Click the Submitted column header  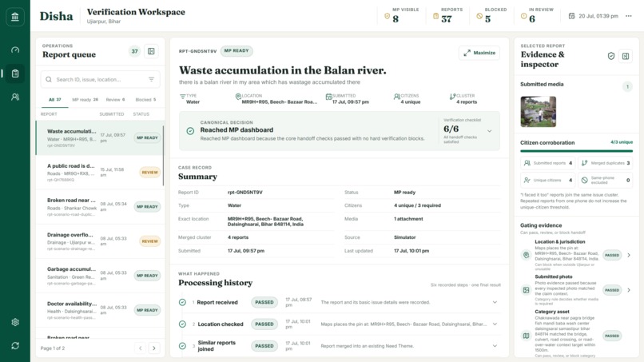pyautogui.click(x=112, y=114)
